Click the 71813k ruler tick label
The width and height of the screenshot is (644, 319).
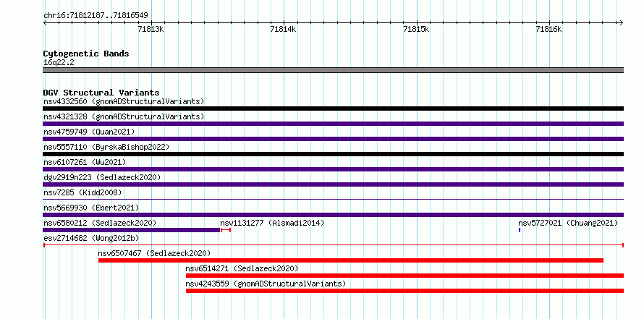pos(151,29)
